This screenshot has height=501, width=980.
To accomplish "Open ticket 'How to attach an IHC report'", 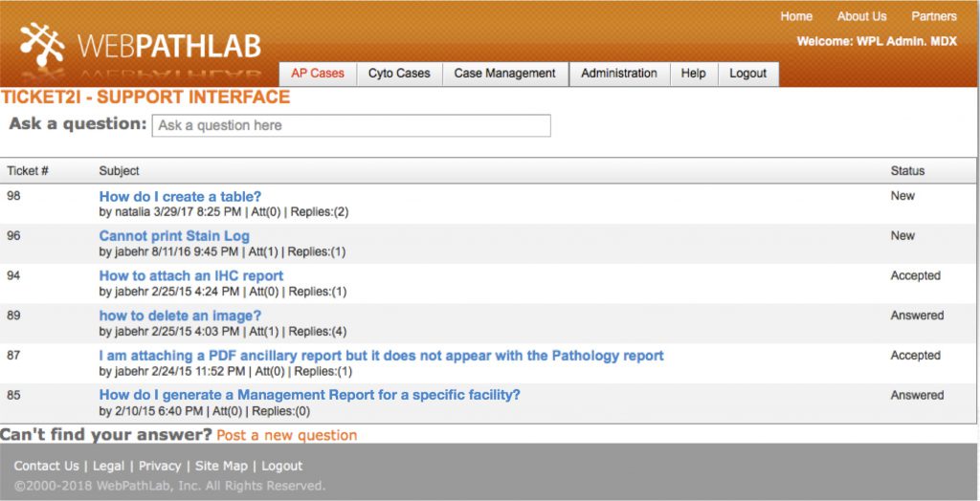I will [x=191, y=276].
